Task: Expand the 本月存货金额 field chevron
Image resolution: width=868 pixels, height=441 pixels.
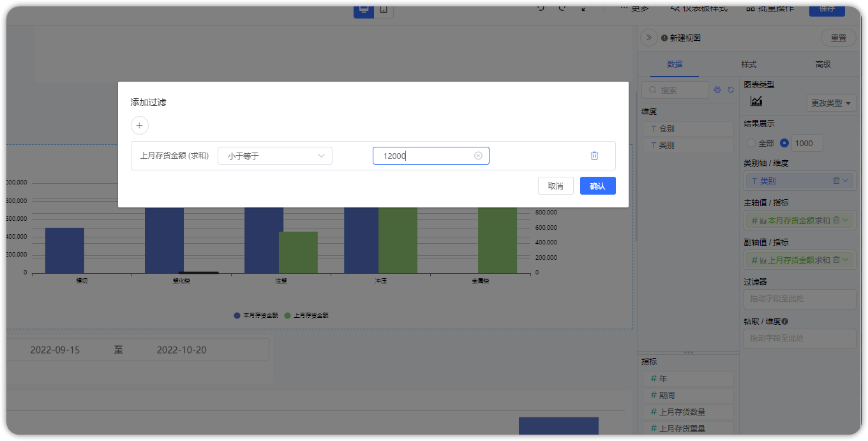Action: [846, 220]
